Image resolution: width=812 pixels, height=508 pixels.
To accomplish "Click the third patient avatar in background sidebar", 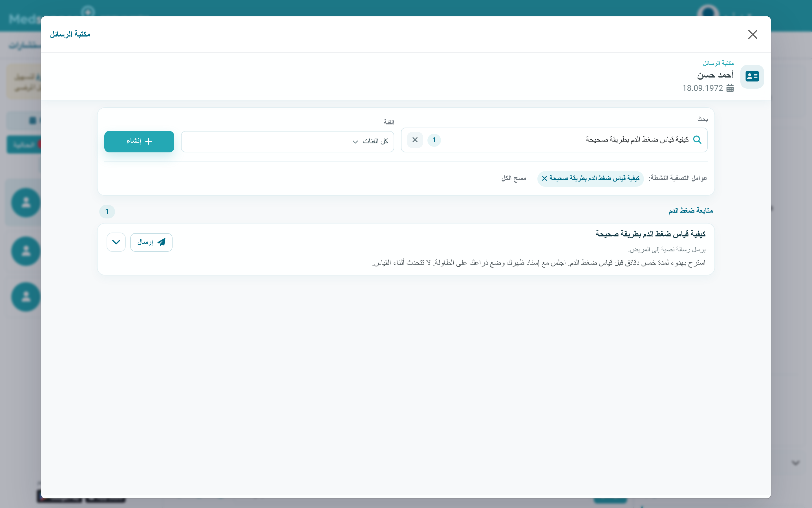I will point(26,297).
